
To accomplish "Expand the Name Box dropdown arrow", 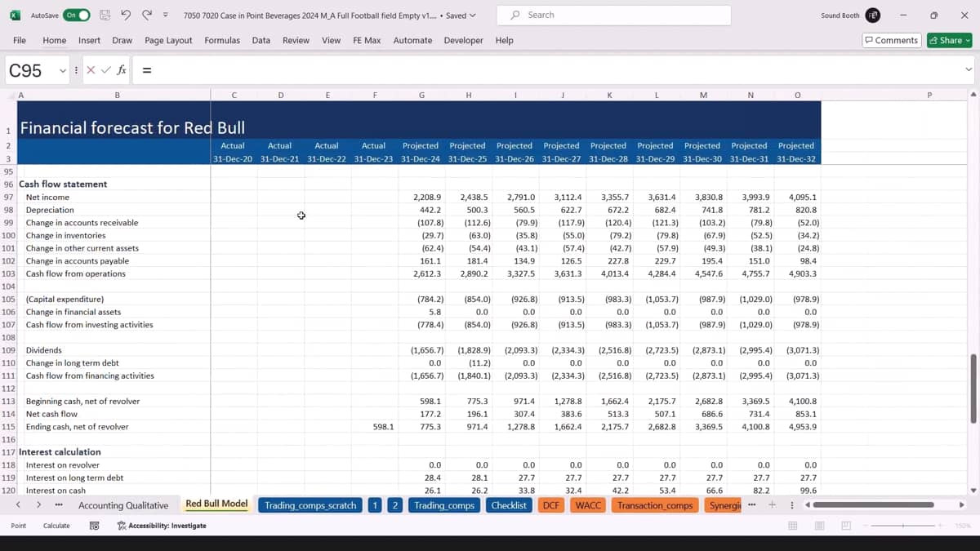I will [63, 70].
